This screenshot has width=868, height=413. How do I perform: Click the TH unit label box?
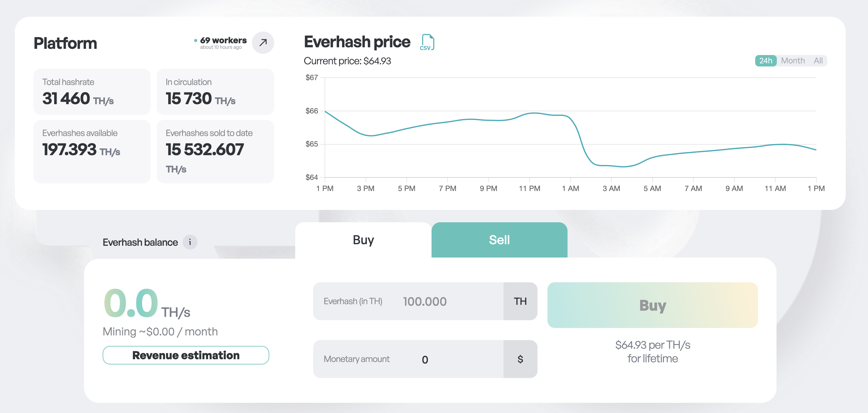[520, 301]
